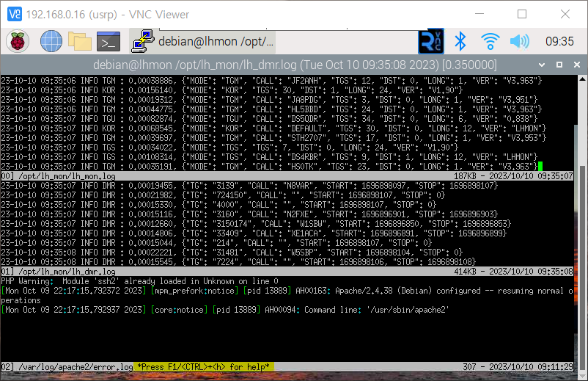
Task: Click the scrollbar up arrow
Action: point(582,79)
